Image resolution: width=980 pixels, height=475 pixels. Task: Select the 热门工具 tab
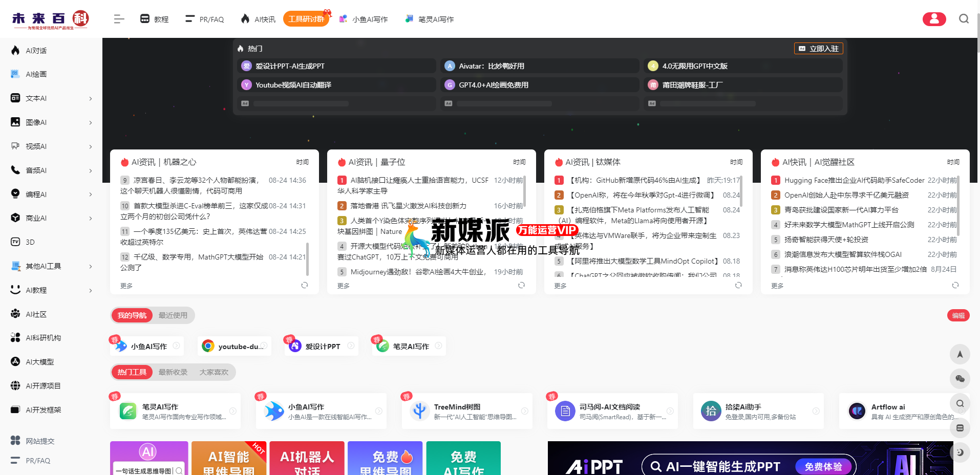point(132,372)
